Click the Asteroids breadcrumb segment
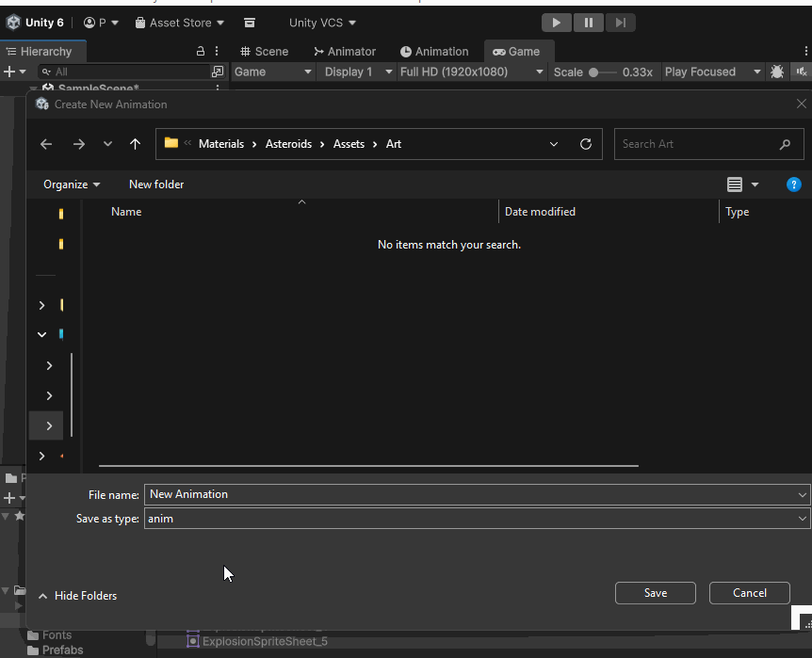Image resolution: width=812 pixels, height=658 pixels. coord(288,144)
